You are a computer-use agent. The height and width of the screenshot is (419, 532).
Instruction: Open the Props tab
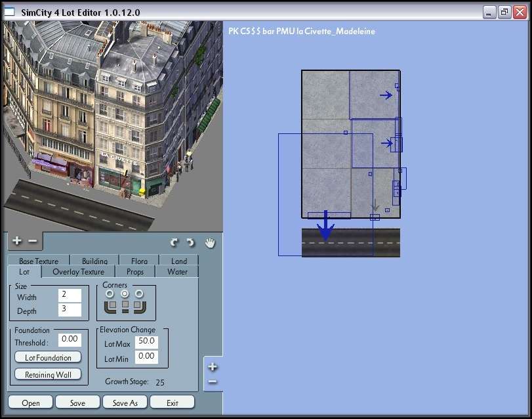(x=135, y=272)
